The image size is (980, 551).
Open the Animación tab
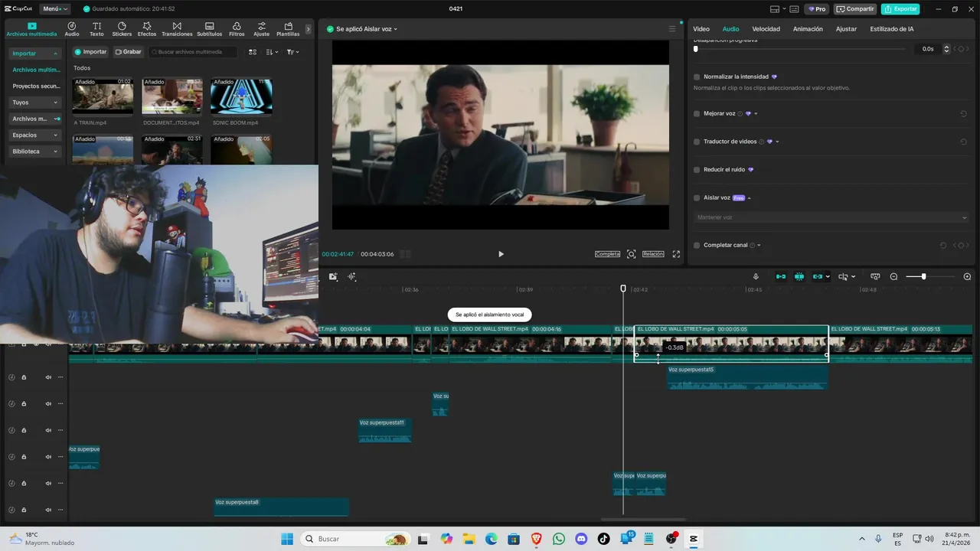pos(808,29)
